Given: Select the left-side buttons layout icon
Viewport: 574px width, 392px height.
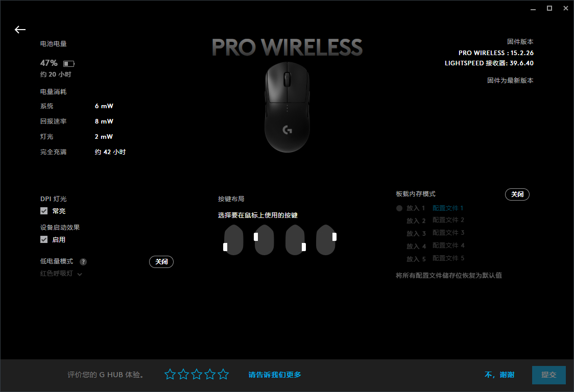Looking at the screenshot, I should coord(233,240).
